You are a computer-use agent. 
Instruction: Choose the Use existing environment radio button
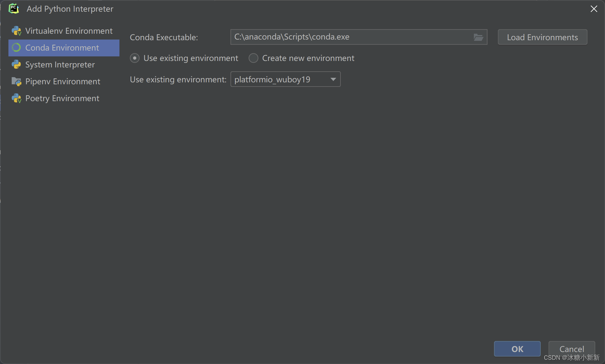tap(135, 58)
